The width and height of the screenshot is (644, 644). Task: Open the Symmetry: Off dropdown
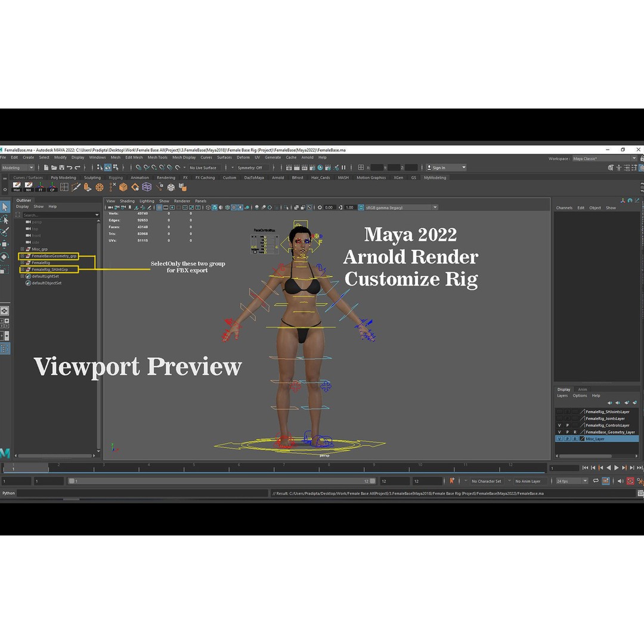252,168
